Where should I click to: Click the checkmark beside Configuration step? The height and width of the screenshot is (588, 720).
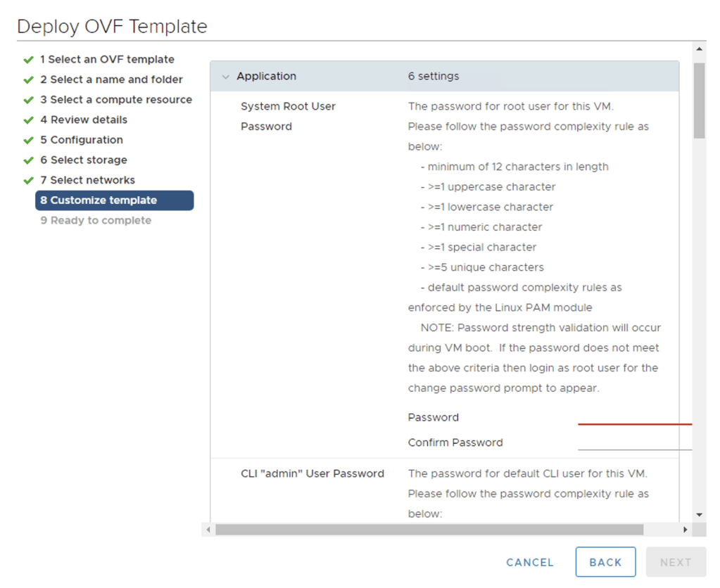click(x=28, y=140)
